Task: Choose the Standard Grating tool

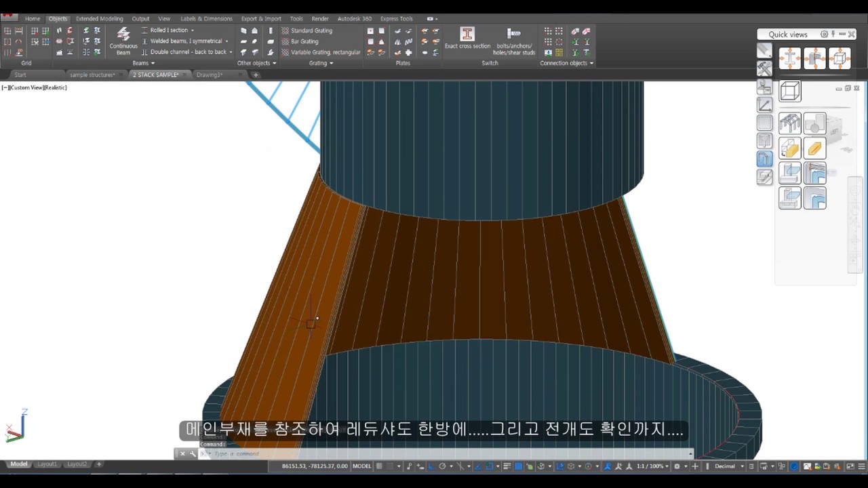Action: click(x=307, y=30)
